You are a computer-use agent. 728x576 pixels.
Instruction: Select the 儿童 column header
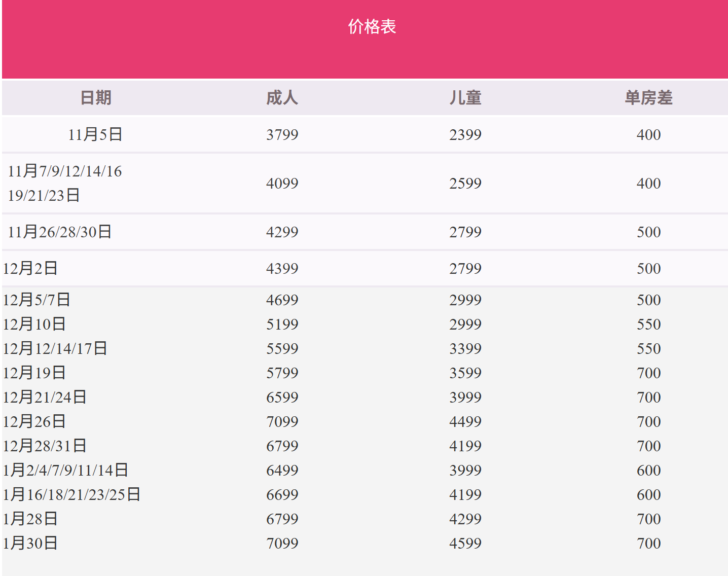pos(465,97)
